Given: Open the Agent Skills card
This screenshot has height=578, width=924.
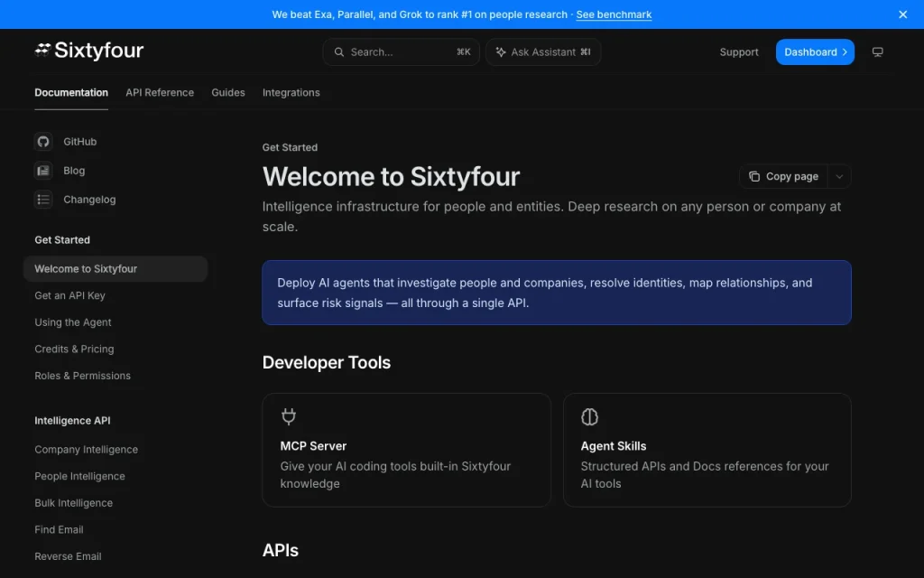Looking at the screenshot, I should 707,450.
